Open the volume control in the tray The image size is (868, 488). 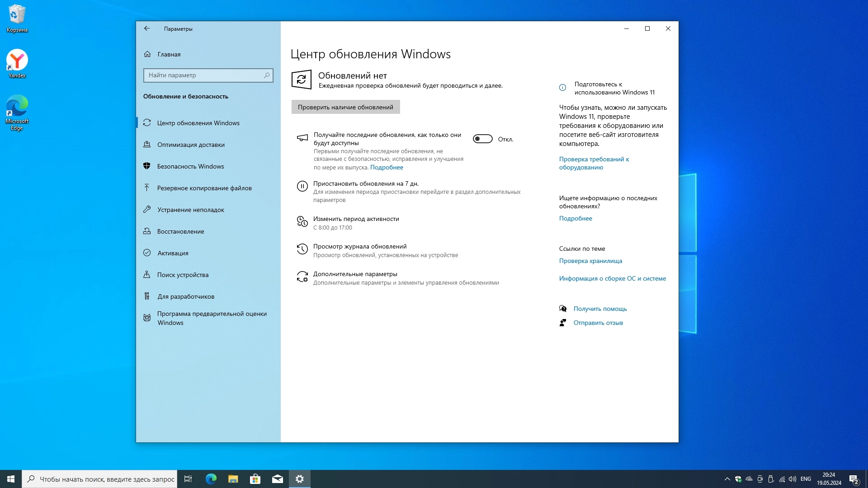click(792, 479)
